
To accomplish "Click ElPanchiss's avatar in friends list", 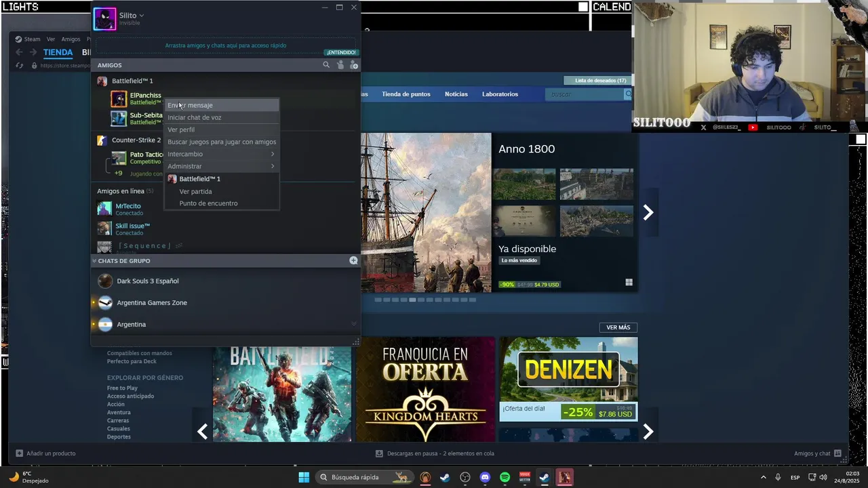I will click(119, 99).
